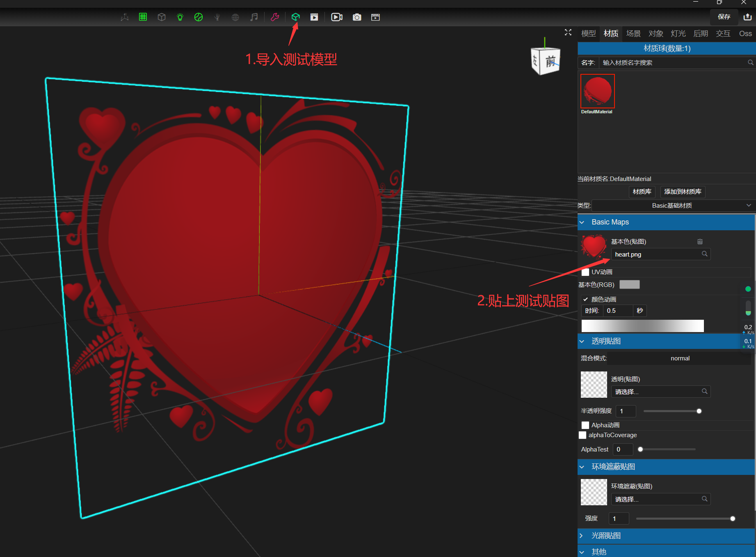
Task: Click the video clip play icon
Action: point(314,17)
